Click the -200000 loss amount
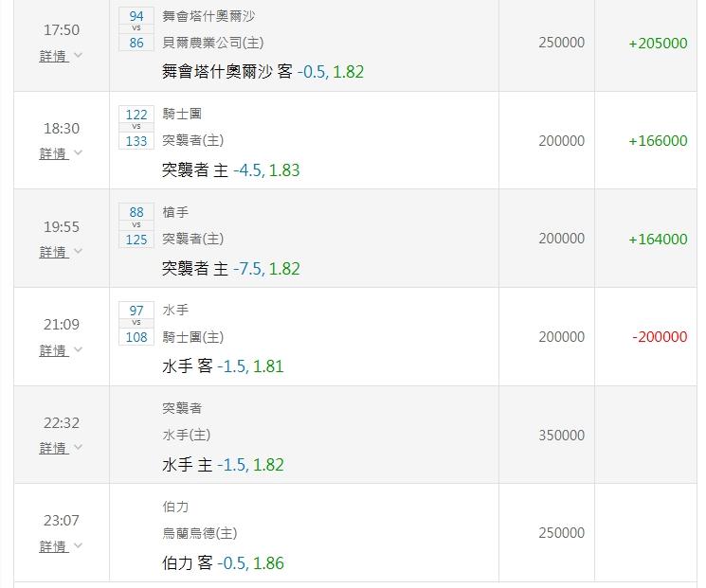 [660, 336]
